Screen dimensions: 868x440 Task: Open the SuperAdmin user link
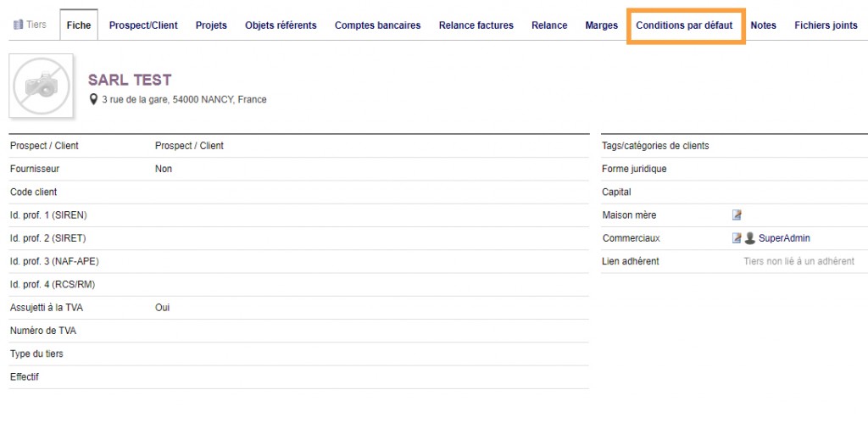tap(784, 238)
